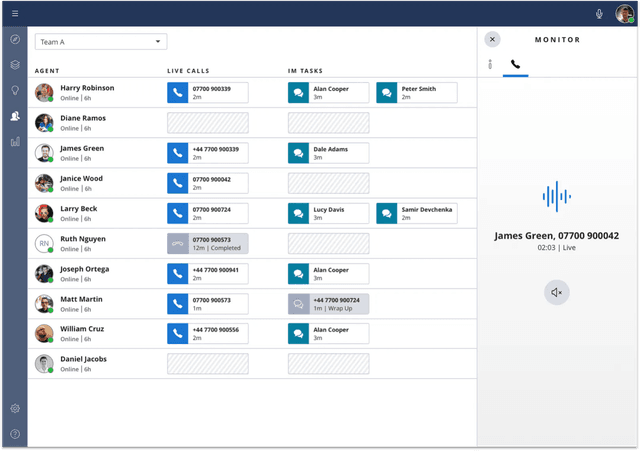Click the lightbulb icon in the sidebar
This screenshot has width=640, height=452.
(x=15, y=90)
